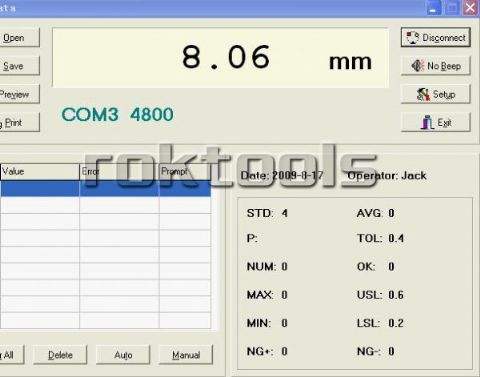Delete the selected measurement row
480x377 pixels.
point(60,355)
